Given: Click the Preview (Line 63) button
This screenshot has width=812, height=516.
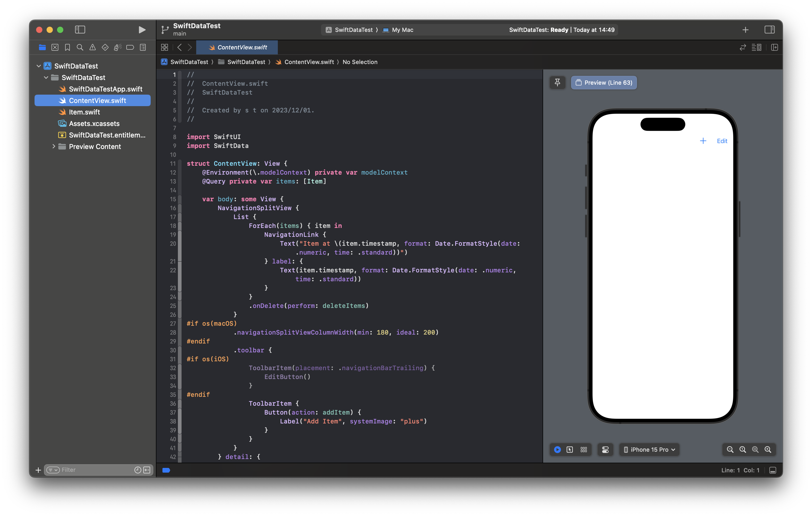Looking at the screenshot, I should pos(604,83).
